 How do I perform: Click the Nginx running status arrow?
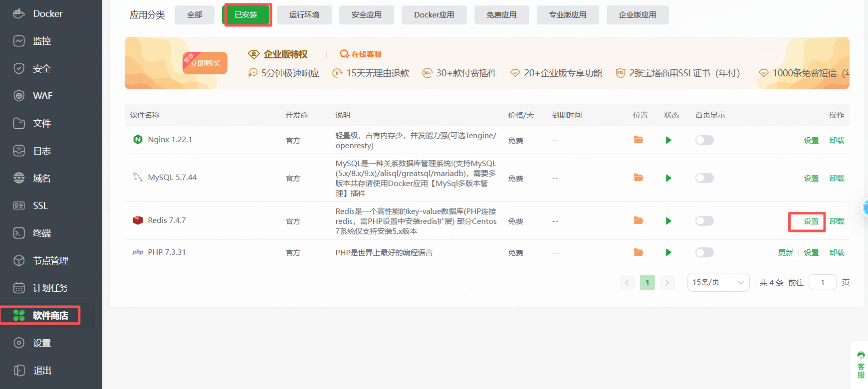pos(668,140)
